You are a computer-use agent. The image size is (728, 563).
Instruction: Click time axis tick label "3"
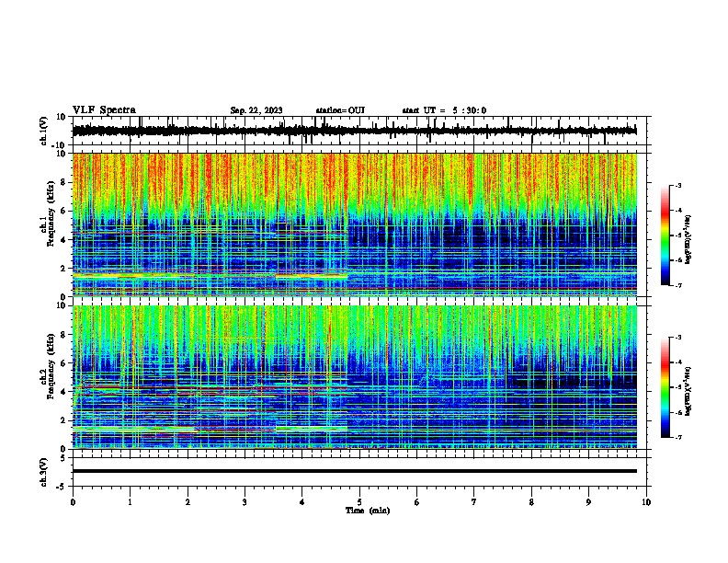click(245, 502)
